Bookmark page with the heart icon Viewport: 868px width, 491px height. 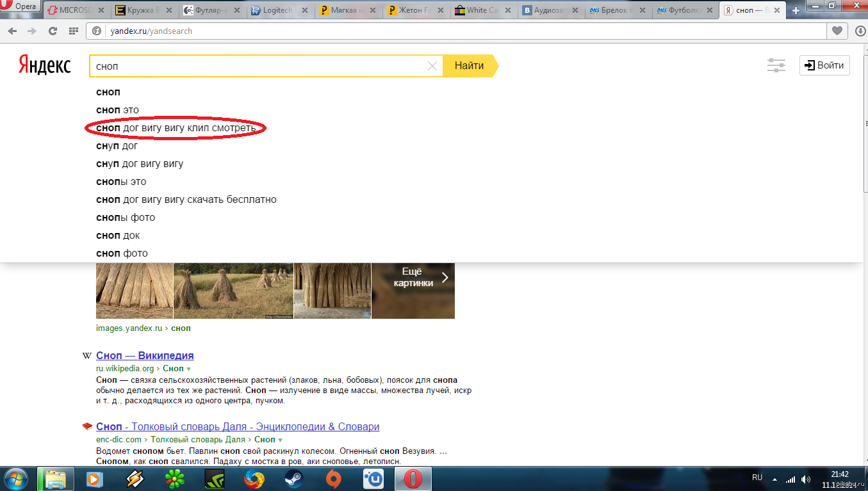pyautogui.click(x=836, y=31)
